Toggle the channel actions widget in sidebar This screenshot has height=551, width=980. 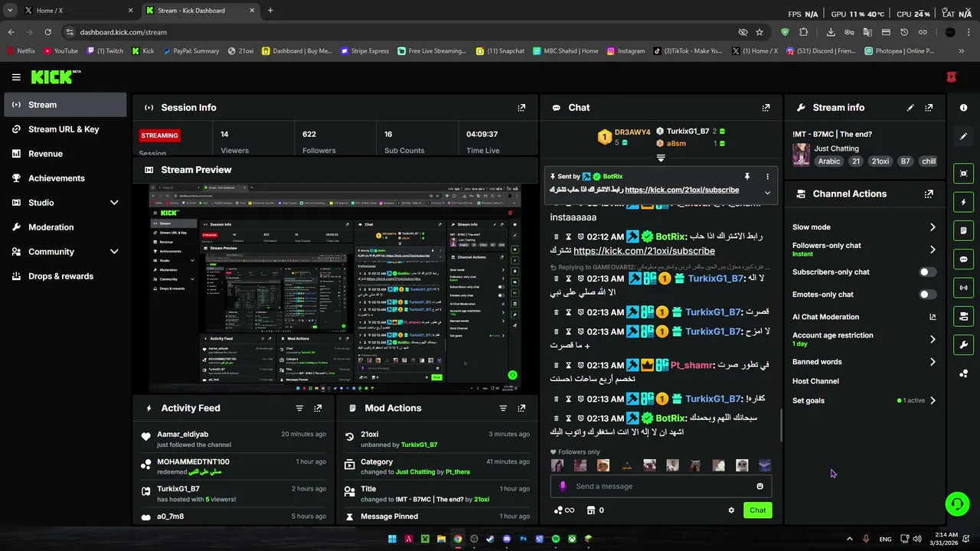click(964, 316)
